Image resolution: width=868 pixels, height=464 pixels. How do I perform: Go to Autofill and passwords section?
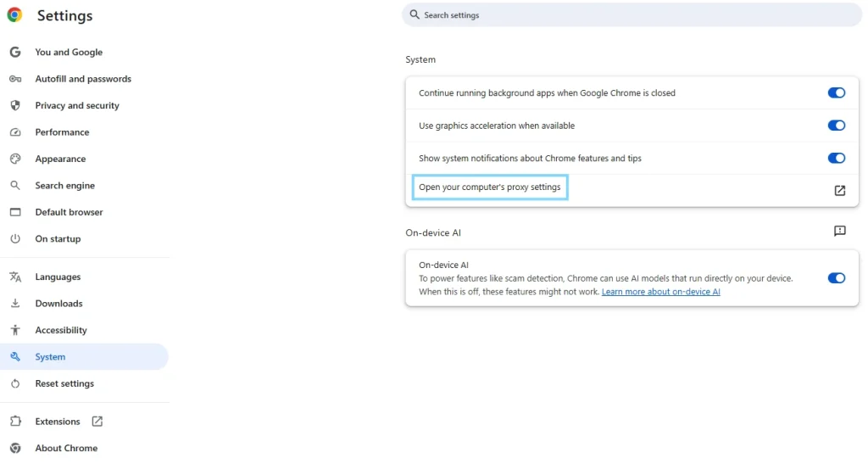84,79
